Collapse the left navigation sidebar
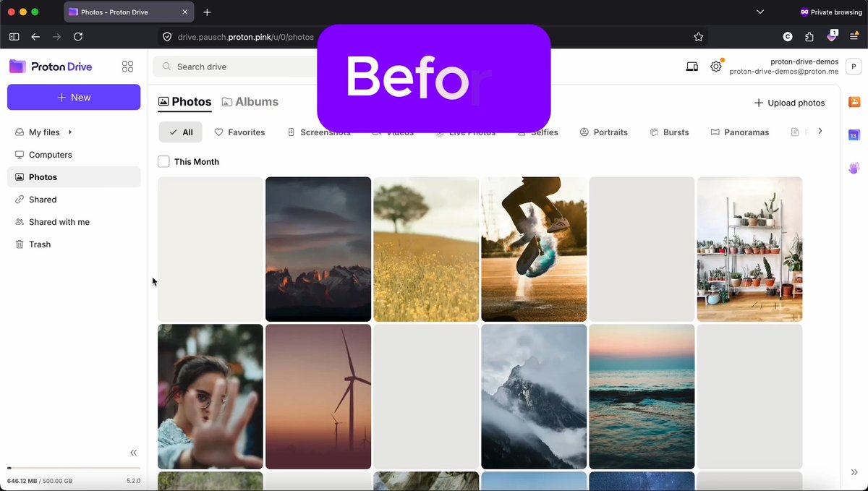Screen dimensions: 868x491 point(133,453)
